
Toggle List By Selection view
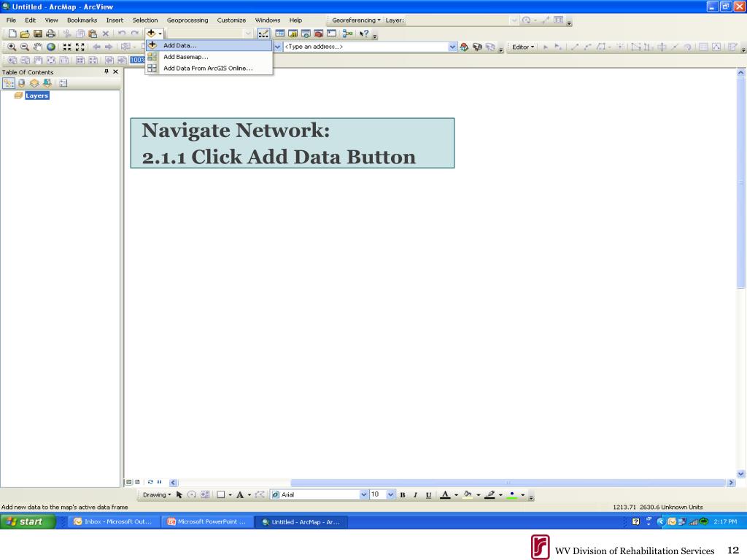[x=47, y=83]
